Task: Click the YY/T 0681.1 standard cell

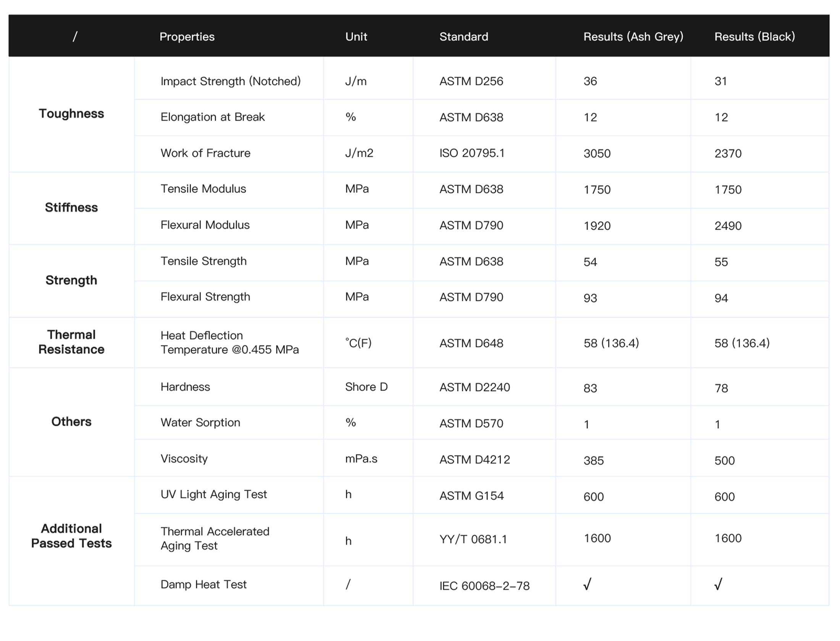Action: tap(473, 540)
